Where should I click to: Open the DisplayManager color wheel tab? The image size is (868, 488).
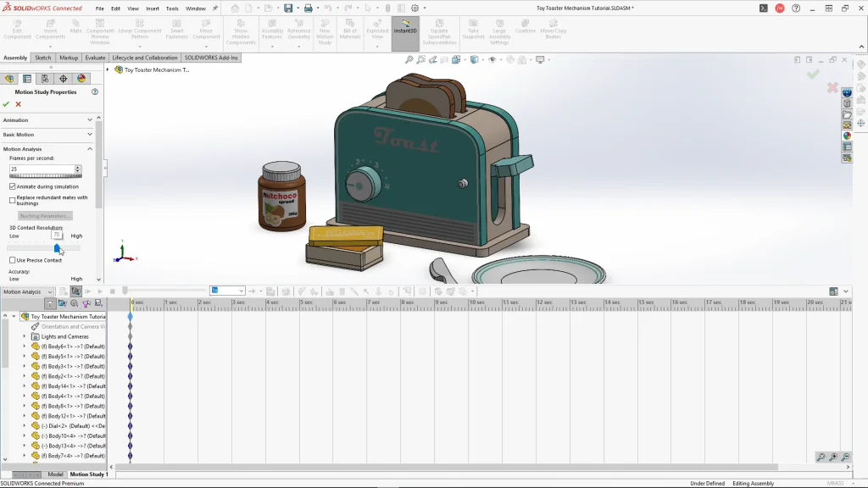[x=81, y=79]
